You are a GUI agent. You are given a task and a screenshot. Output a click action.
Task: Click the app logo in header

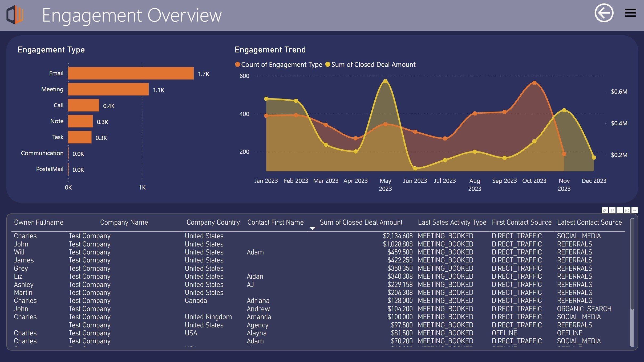15,15
